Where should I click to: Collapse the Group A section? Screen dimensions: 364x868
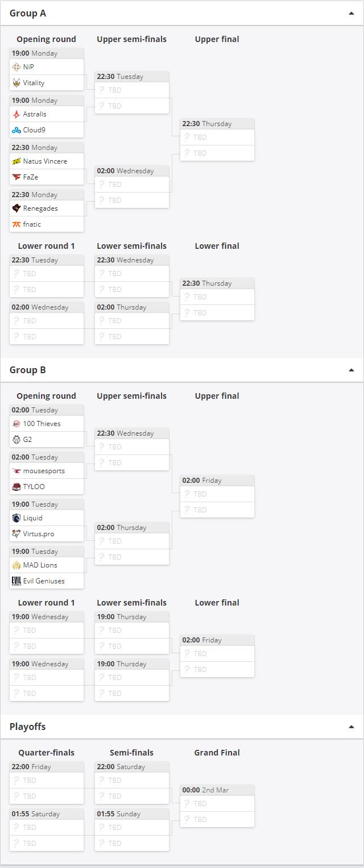(x=351, y=14)
